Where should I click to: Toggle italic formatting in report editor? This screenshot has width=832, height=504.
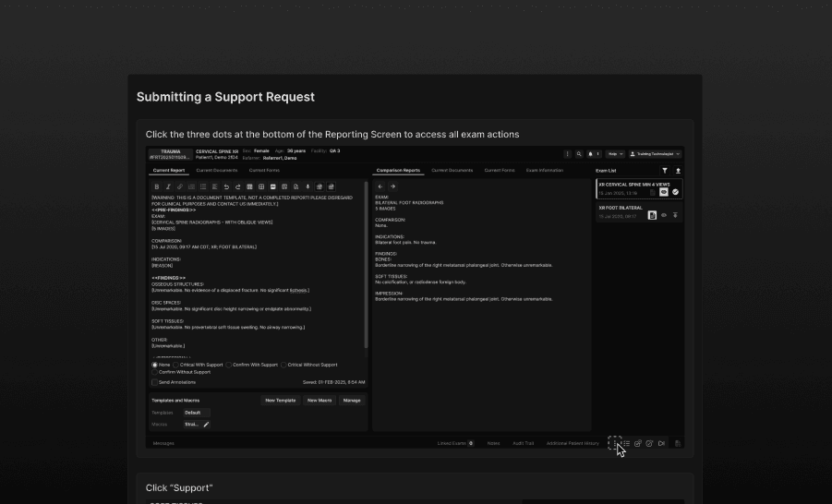[x=168, y=186]
